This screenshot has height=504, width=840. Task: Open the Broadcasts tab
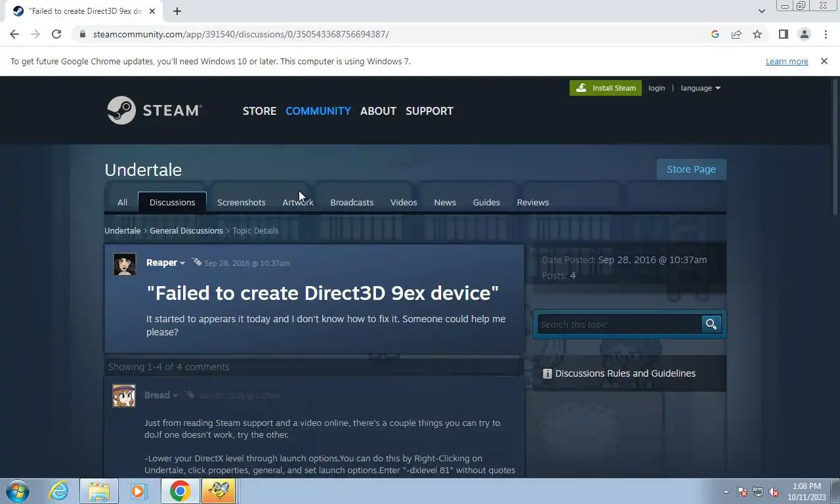tap(352, 202)
